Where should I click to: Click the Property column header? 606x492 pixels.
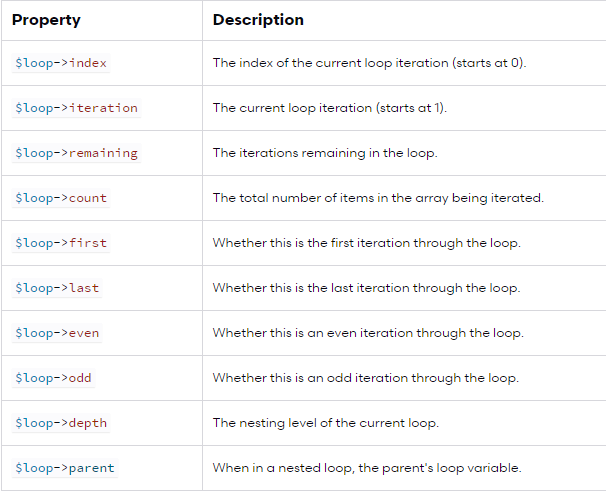pyautogui.click(x=46, y=20)
